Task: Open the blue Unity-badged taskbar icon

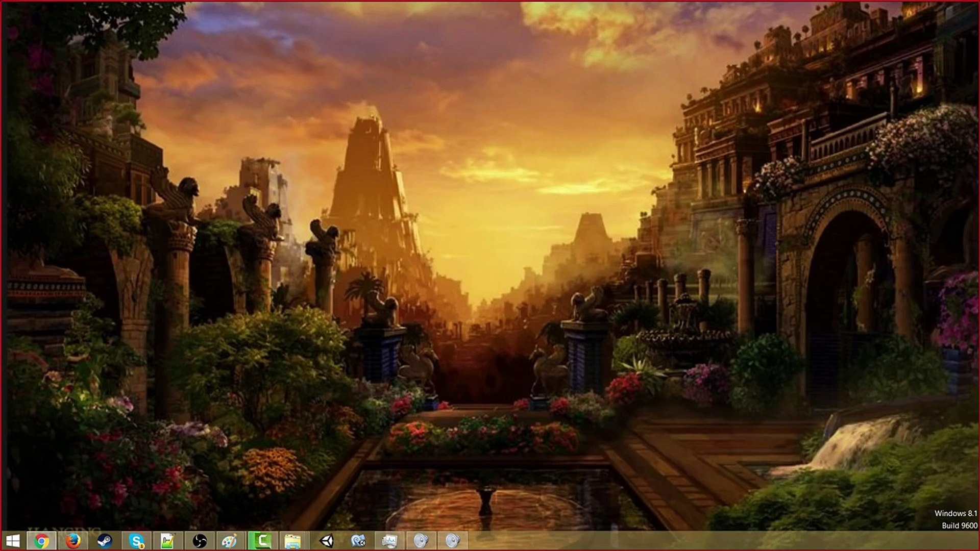Action: coord(358,541)
